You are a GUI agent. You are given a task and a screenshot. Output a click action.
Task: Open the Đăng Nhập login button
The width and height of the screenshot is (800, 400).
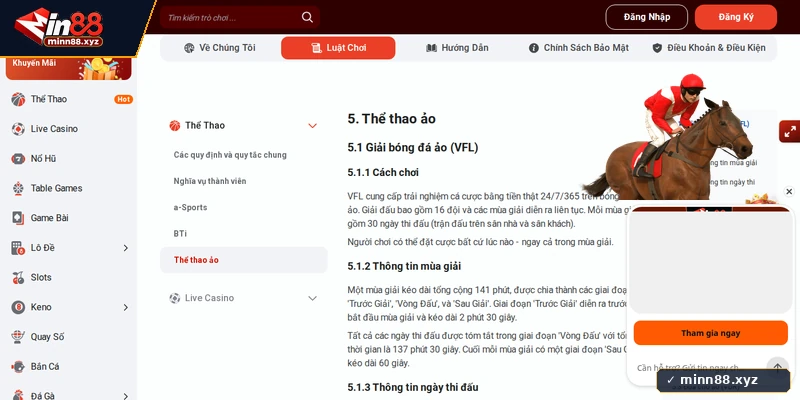646,17
